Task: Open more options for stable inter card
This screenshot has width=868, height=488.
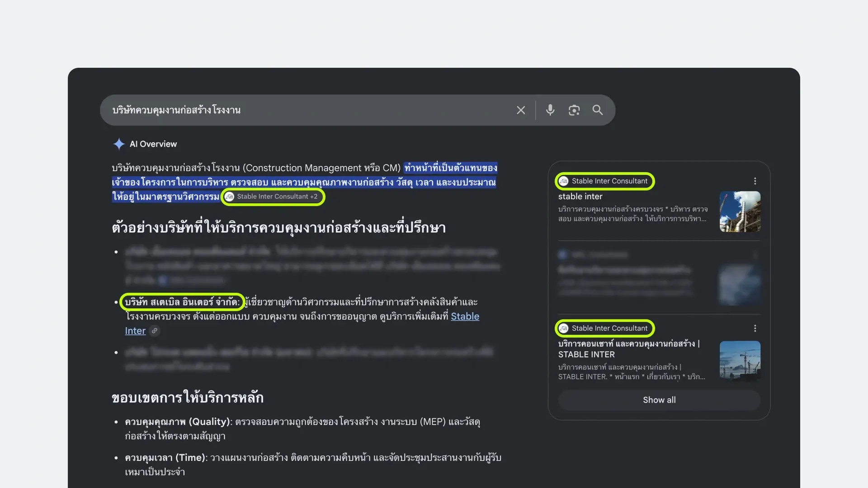Action: (x=755, y=181)
